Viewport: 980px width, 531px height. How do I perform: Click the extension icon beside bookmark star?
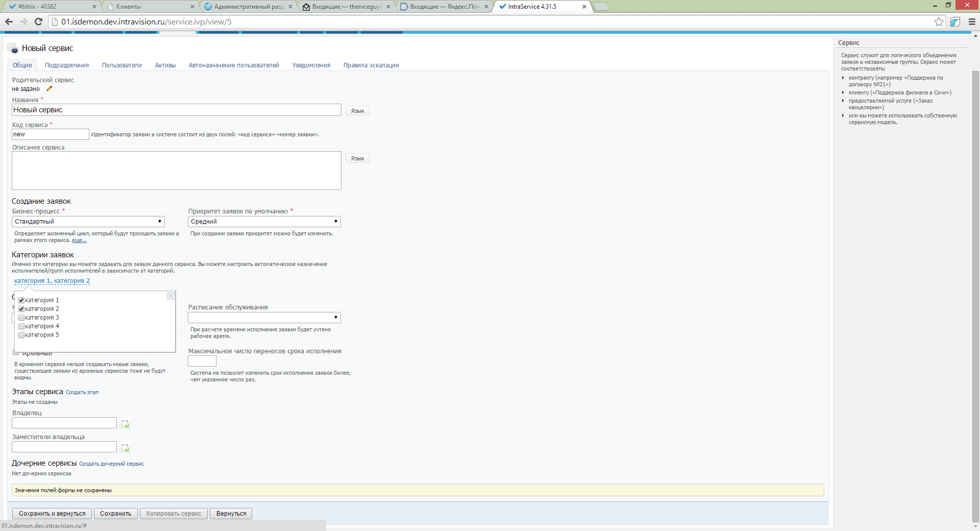[955, 21]
